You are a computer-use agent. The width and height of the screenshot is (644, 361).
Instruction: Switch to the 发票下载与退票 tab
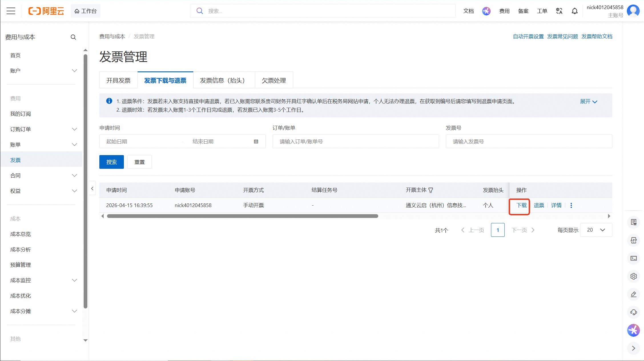pos(165,80)
